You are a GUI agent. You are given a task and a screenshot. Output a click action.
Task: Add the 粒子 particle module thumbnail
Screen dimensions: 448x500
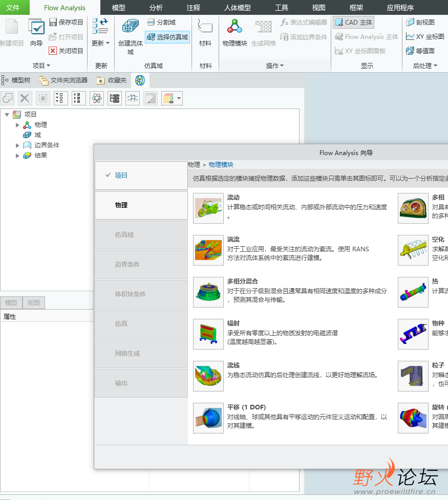pyautogui.click(x=413, y=376)
